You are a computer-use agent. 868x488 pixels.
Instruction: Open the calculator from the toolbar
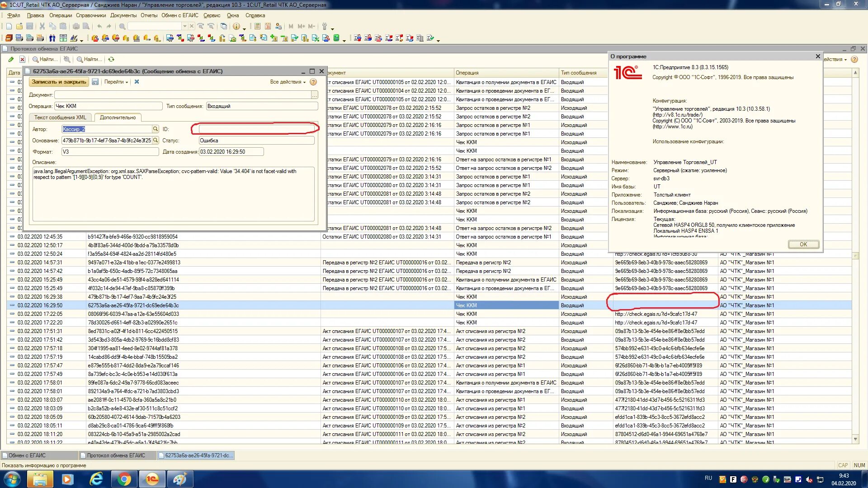point(257,26)
